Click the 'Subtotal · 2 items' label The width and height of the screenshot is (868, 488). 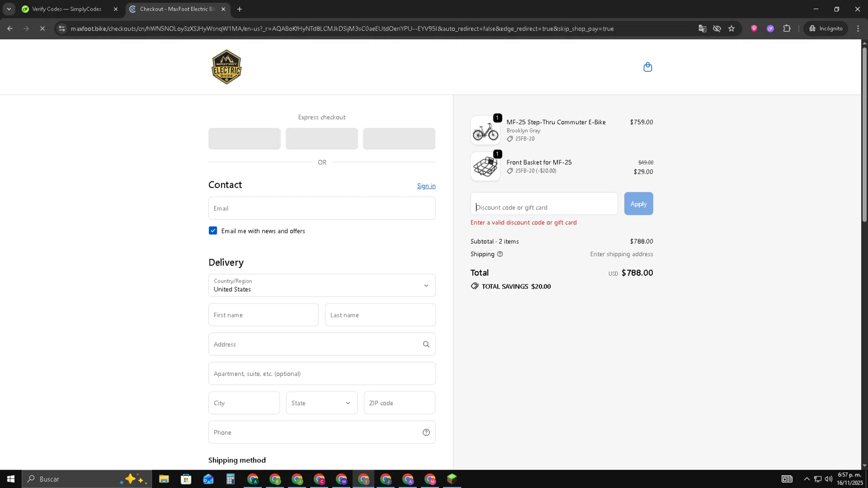[x=495, y=242]
